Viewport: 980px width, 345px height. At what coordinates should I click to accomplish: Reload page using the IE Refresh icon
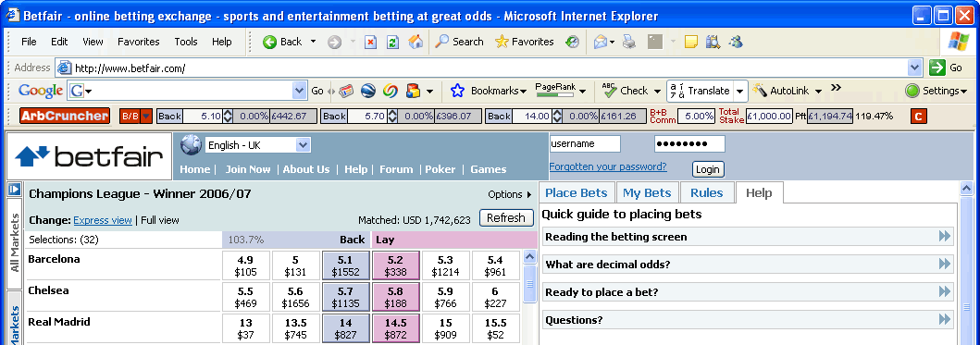pyautogui.click(x=392, y=42)
